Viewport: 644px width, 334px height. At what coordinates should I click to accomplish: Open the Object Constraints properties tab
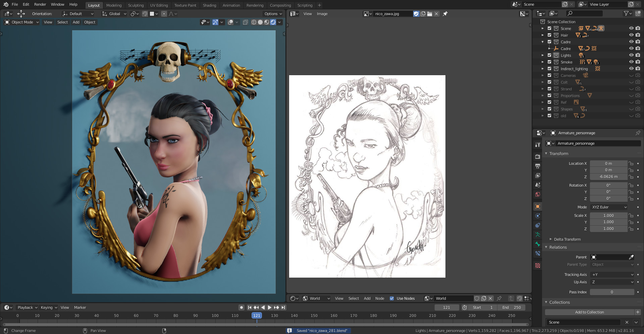[538, 225]
